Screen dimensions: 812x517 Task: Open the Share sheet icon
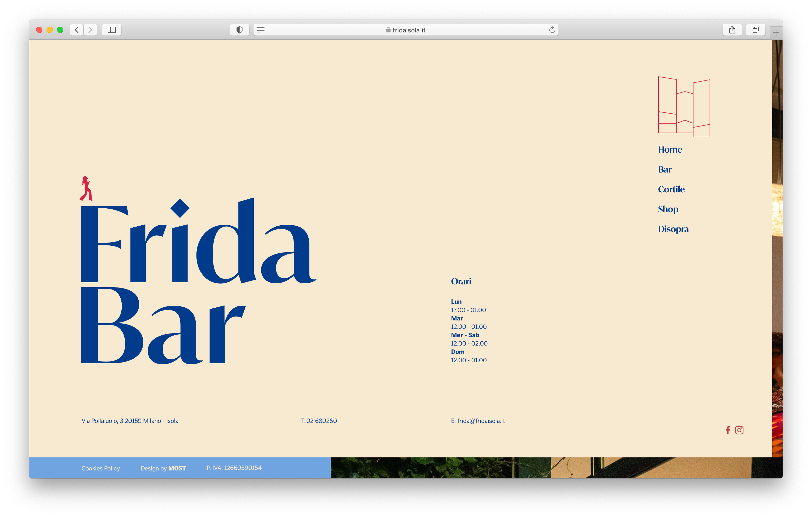[732, 30]
